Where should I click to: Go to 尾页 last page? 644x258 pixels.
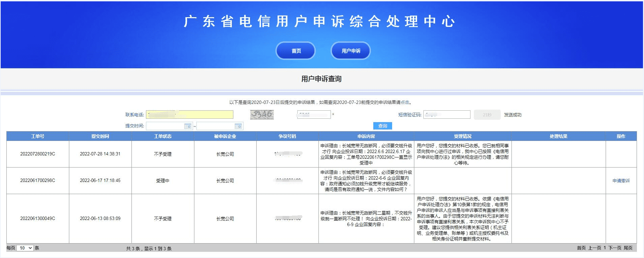coord(628,248)
